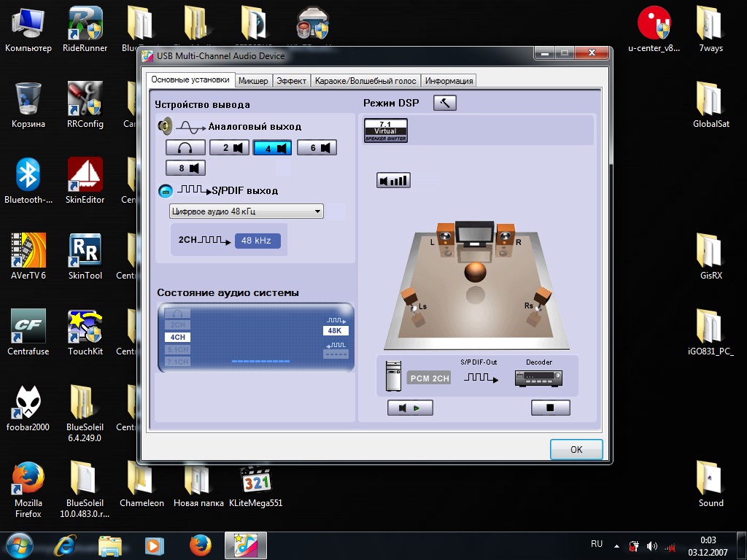
Task: Open the Караоке/Волшебный голос tab
Action: [x=365, y=80]
